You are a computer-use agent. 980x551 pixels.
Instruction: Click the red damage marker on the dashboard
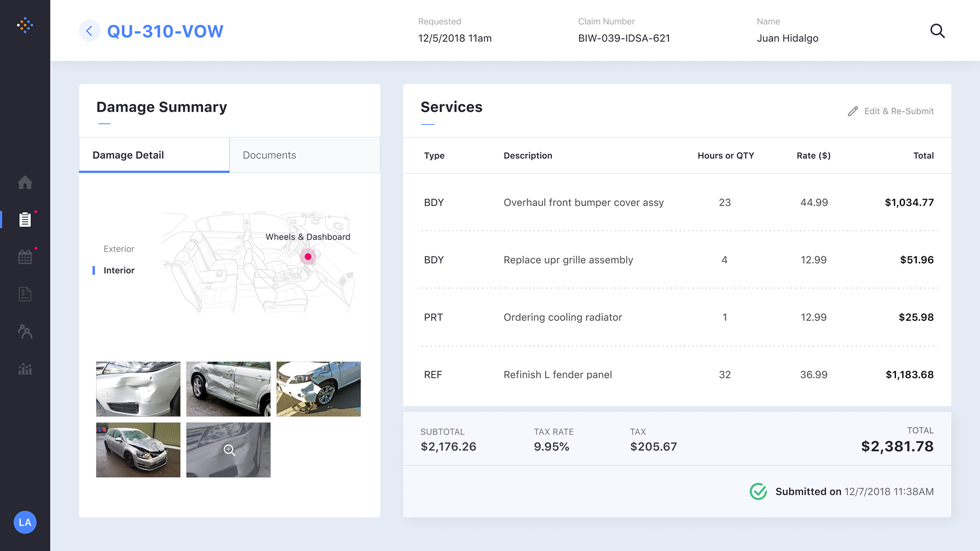[x=308, y=257]
